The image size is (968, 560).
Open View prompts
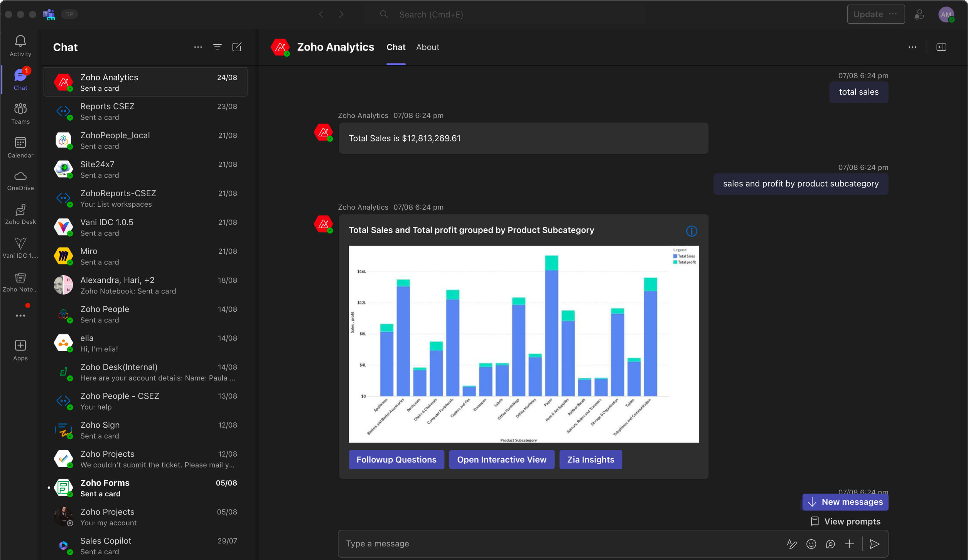[845, 521]
